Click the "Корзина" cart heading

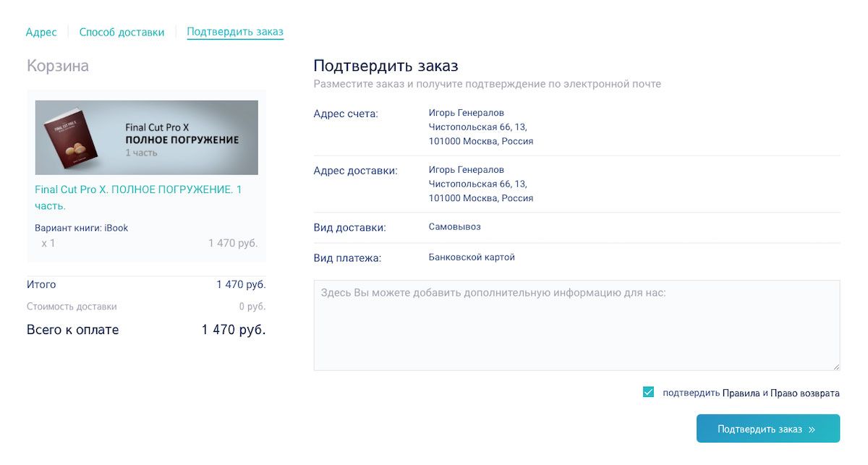click(x=58, y=66)
